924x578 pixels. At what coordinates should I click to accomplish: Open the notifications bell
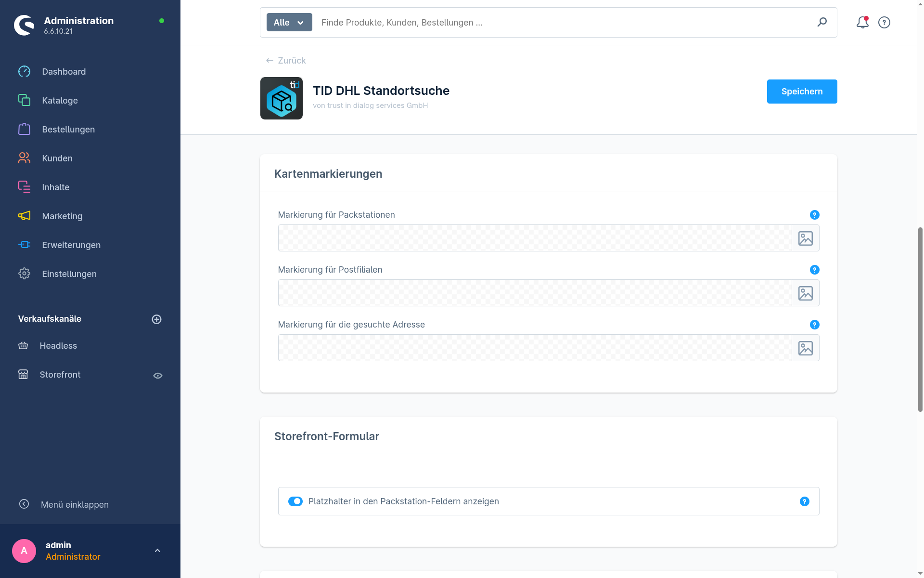pyautogui.click(x=862, y=23)
